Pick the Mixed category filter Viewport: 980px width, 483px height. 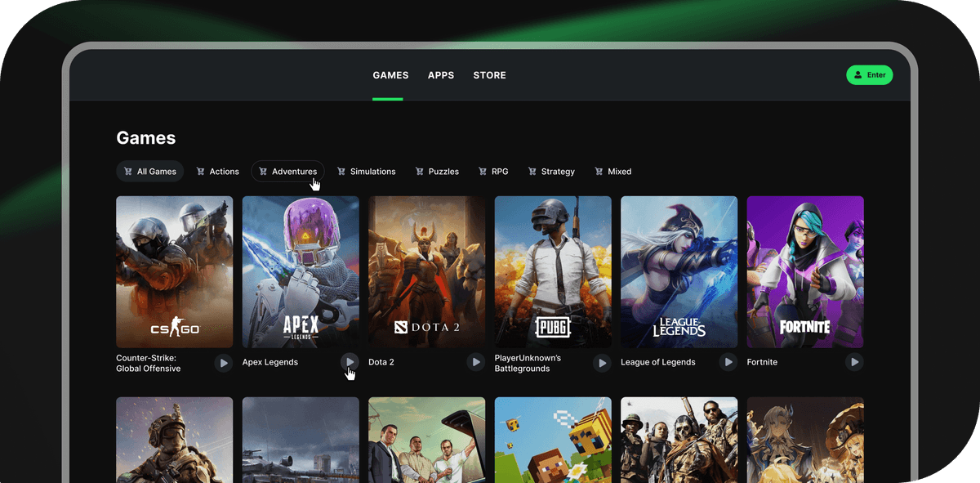613,172
